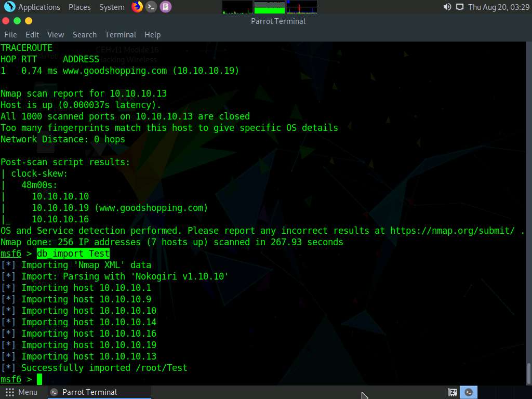532x399 pixels.
Task: Click 'Importing host 10.10.10.9' line
Action: [x=76, y=299]
